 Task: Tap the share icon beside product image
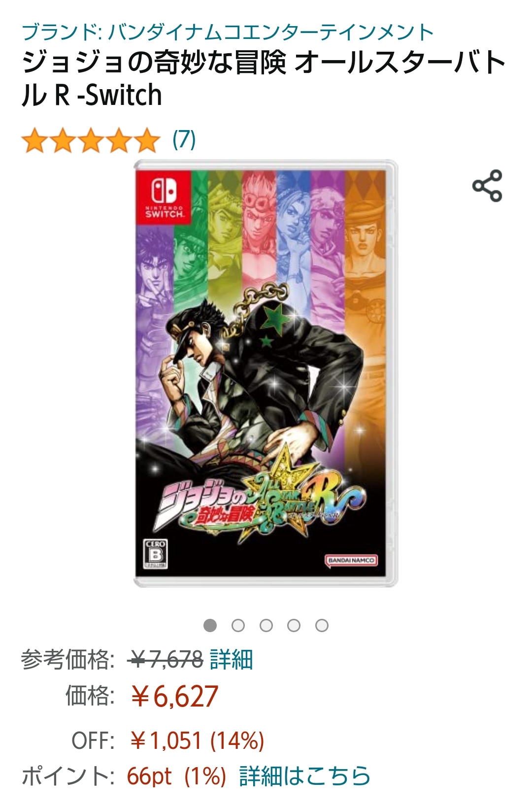point(487,186)
